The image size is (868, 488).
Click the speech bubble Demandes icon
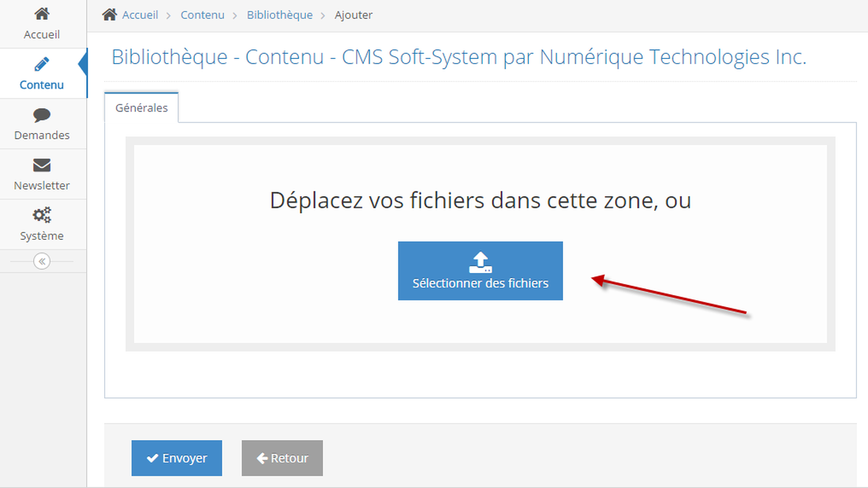point(42,114)
